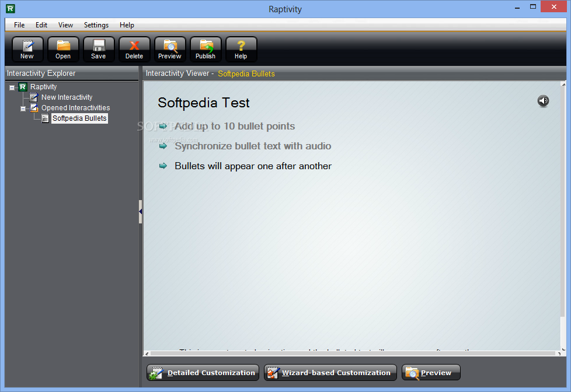Select the Opened Interactivities tree label

(x=75, y=108)
